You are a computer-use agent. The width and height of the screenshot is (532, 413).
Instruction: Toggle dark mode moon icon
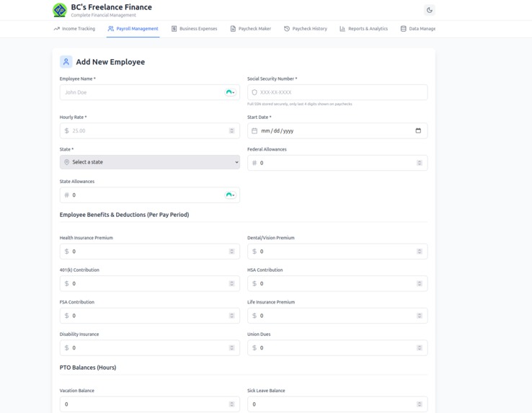(430, 10)
